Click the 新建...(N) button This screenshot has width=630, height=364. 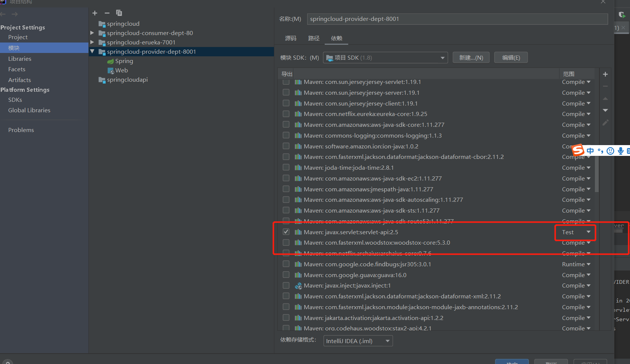click(x=471, y=57)
